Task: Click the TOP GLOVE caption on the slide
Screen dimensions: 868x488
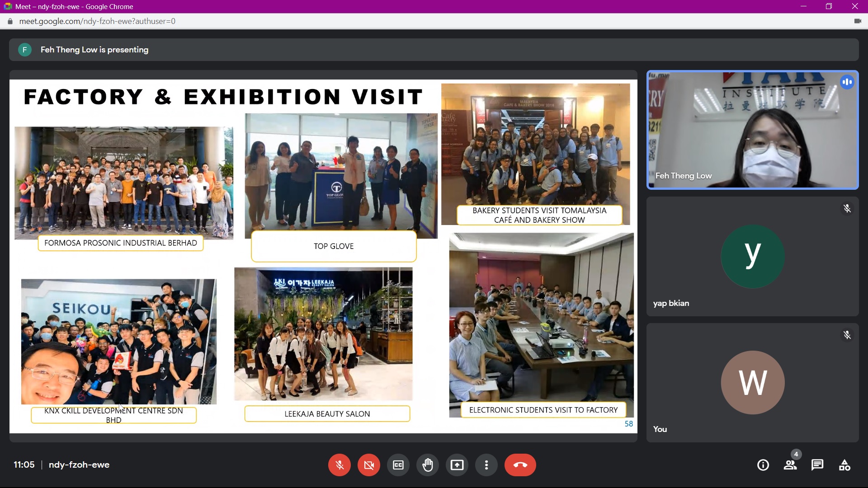Action: tap(334, 246)
